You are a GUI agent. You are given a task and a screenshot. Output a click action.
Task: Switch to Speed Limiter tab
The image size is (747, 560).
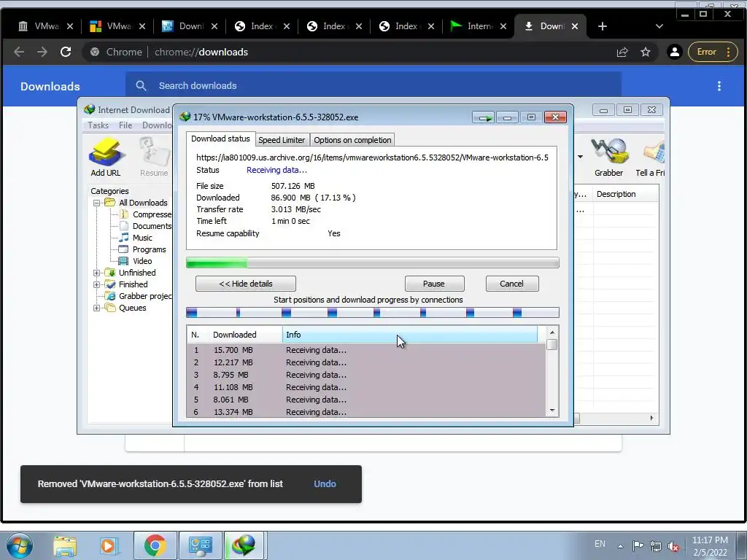tap(282, 140)
